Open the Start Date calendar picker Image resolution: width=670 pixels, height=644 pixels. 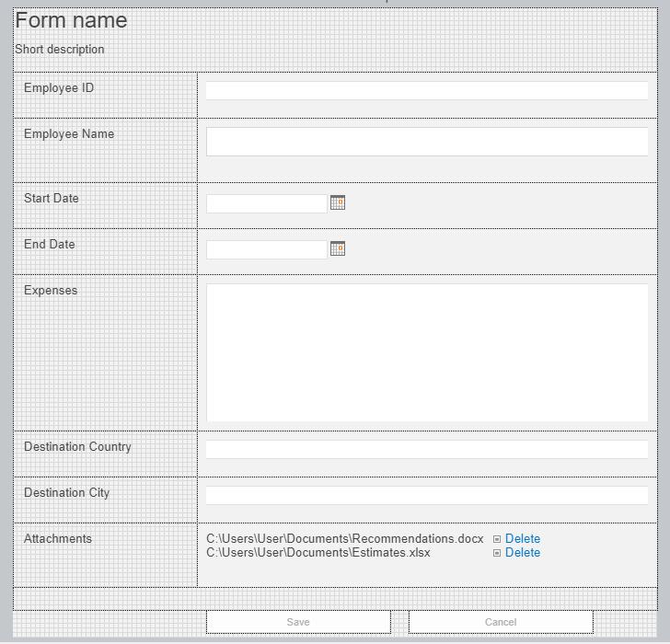click(338, 202)
